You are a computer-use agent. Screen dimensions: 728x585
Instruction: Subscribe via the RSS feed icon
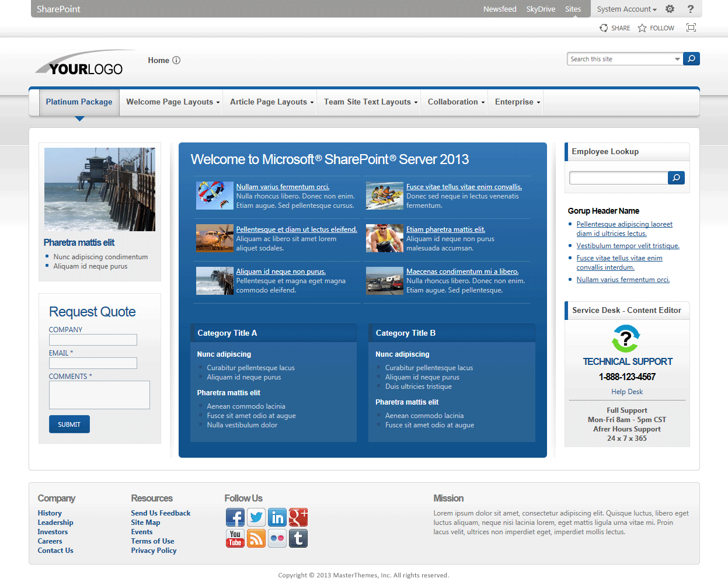pyautogui.click(x=256, y=538)
